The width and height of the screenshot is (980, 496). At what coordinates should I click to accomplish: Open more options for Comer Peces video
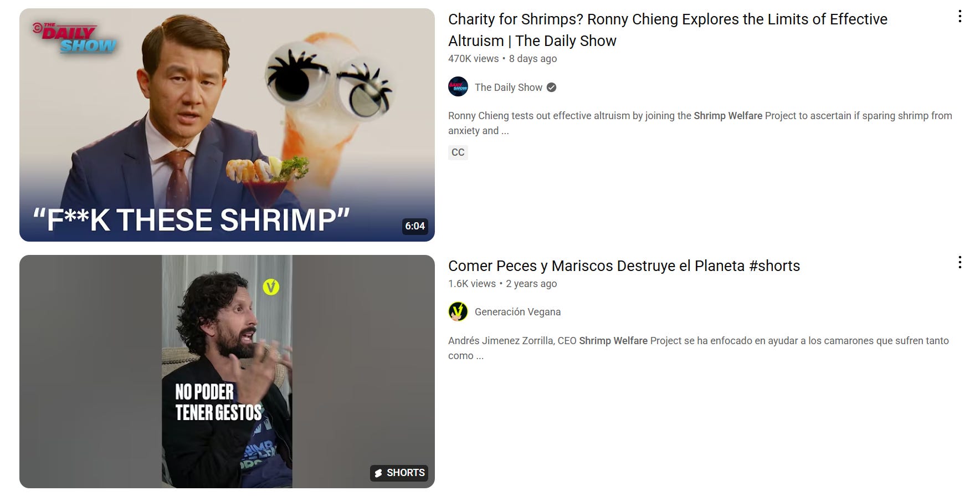click(960, 262)
